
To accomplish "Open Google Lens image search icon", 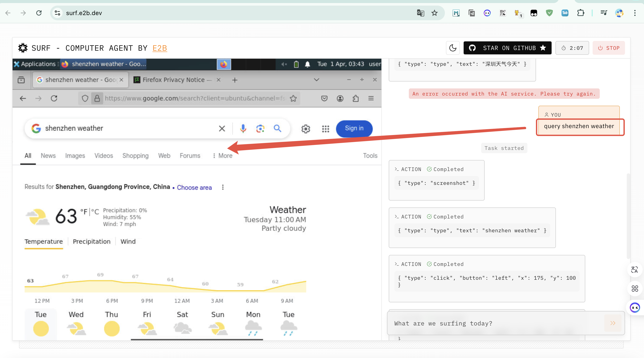I will (260, 128).
